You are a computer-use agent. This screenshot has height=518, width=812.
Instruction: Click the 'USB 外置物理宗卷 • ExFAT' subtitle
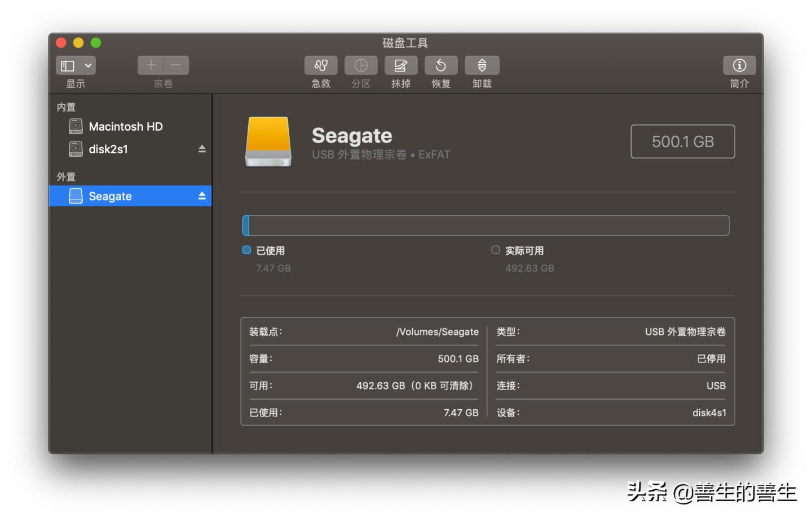tap(381, 154)
